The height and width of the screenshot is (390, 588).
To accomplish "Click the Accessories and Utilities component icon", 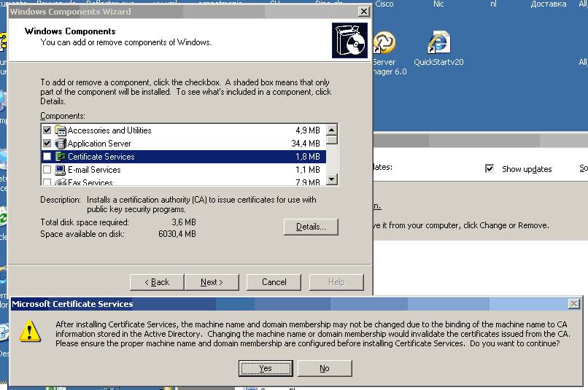I will tap(61, 130).
